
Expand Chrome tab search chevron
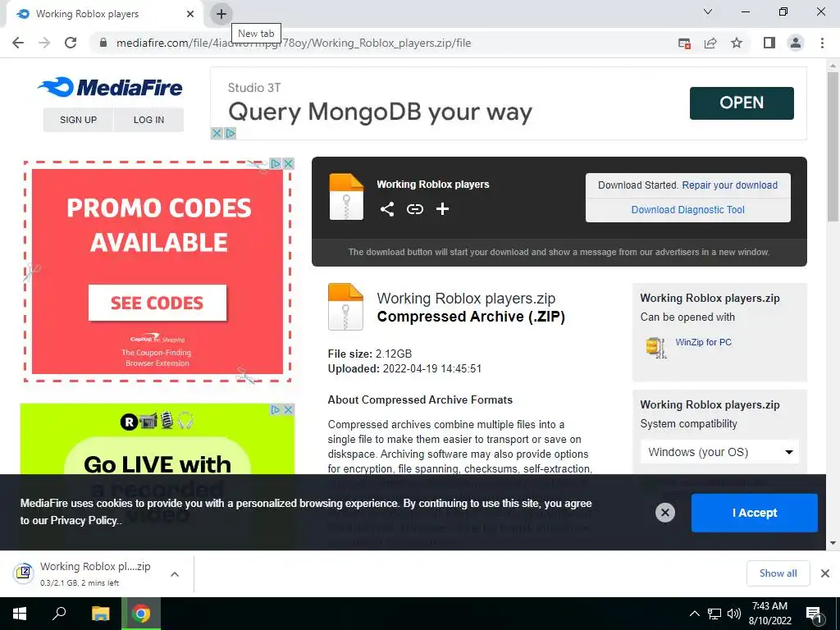click(x=708, y=11)
